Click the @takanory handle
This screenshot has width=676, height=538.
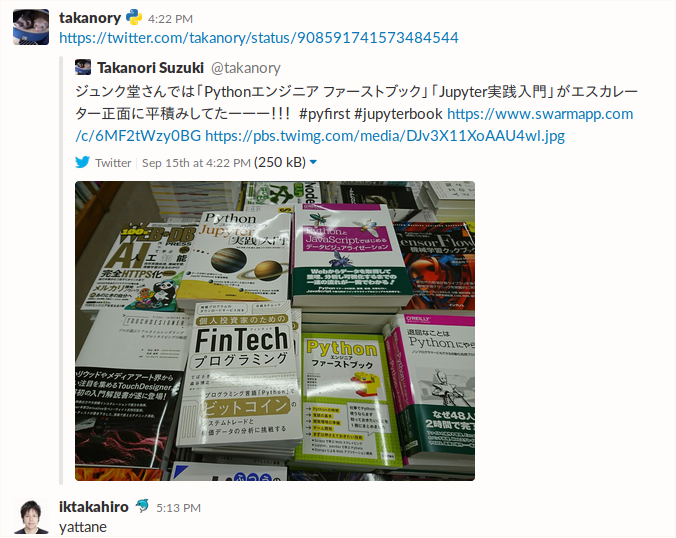pyautogui.click(x=246, y=68)
